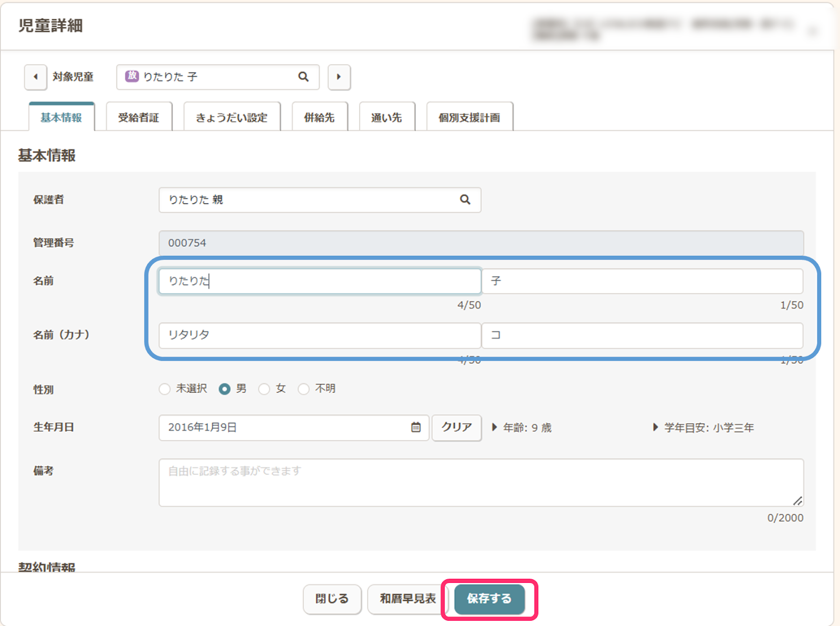Open the 和暦早見表 reference
840x626 pixels.
coord(407,599)
